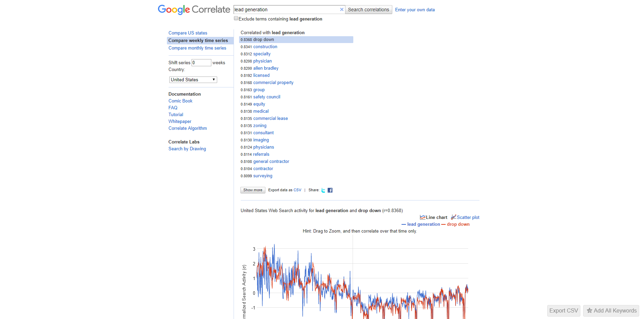
Task: Open Search by Drawing in Correlate Labs
Action: 187,149
